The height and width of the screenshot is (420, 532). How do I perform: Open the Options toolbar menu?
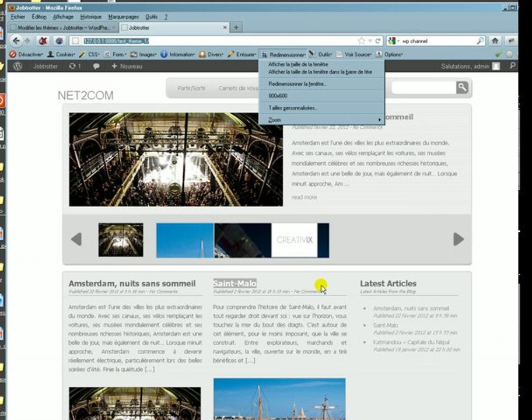click(x=389, y=54)
